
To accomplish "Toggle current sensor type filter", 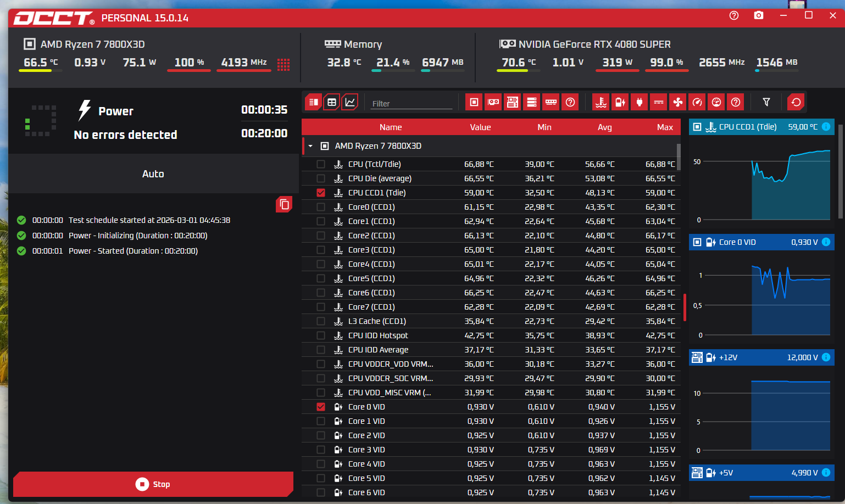I will click(x=659, y=102).
